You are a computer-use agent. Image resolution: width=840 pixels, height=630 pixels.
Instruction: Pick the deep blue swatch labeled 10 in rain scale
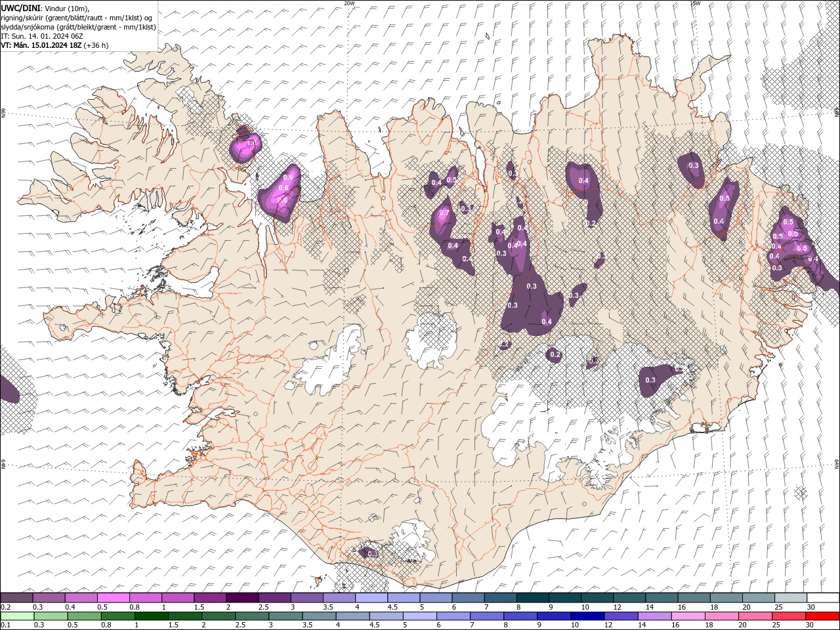point(587,616)
